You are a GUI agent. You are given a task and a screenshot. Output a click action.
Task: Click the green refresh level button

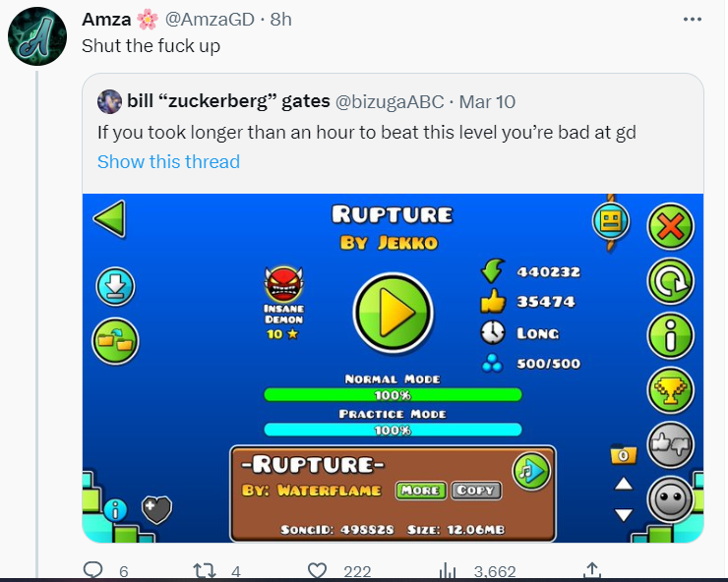(670, 281)
